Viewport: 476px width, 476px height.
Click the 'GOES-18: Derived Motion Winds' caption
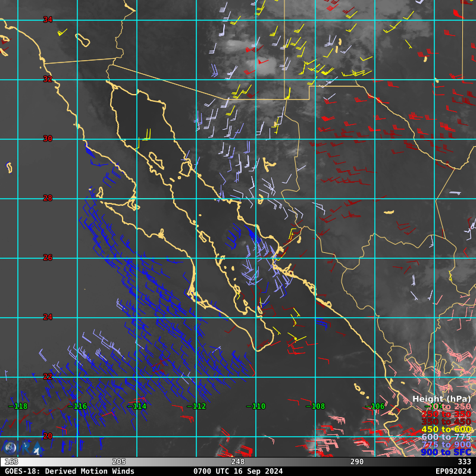point(70,471)
